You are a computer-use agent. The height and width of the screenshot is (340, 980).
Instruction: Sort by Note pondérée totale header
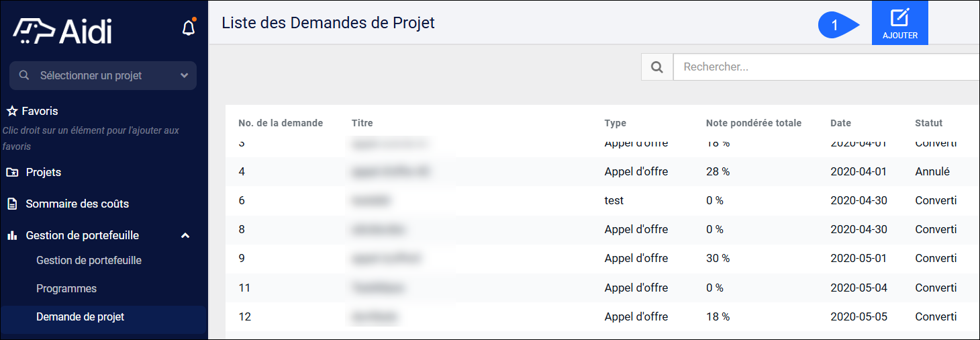(x=754, y=123)
